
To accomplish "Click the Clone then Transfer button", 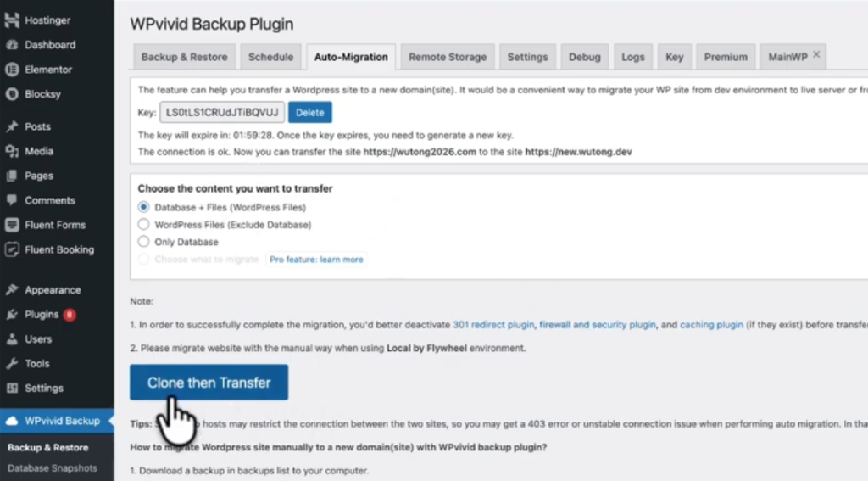I will click(x=209, y=383).
